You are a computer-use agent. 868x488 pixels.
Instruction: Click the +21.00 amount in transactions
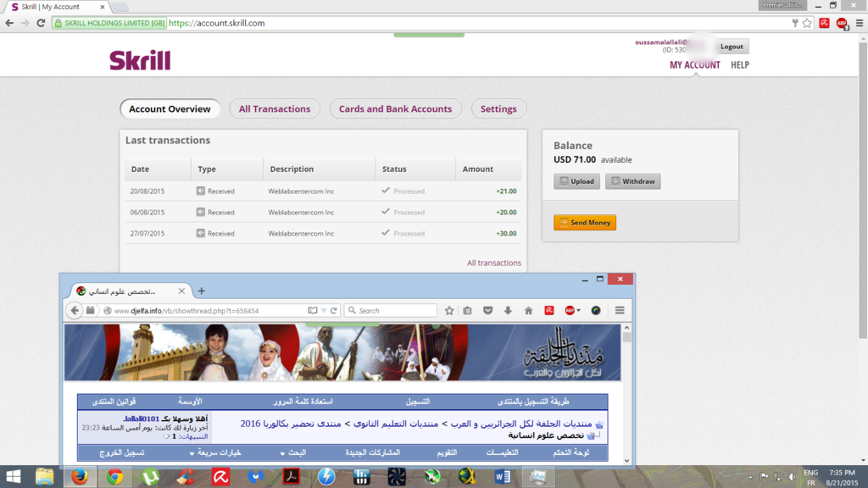coord(507,191)
